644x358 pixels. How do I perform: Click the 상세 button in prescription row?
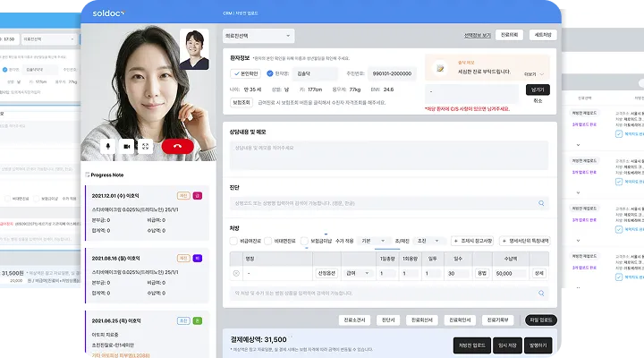[538, 273]
